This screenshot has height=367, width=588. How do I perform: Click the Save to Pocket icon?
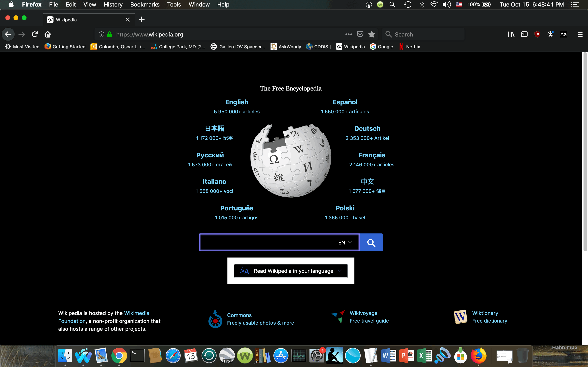point(360,34)
